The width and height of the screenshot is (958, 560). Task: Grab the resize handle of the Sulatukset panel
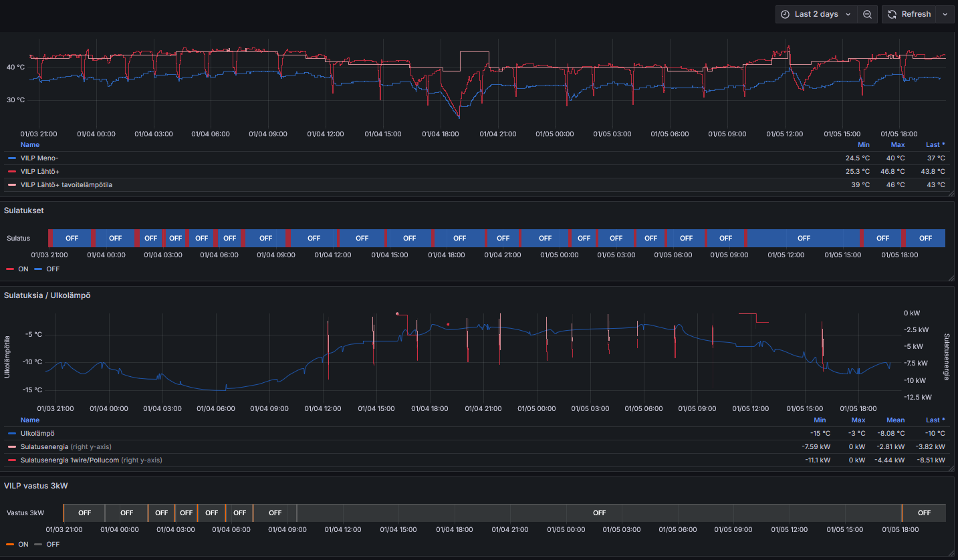click(x=951, y=277)
